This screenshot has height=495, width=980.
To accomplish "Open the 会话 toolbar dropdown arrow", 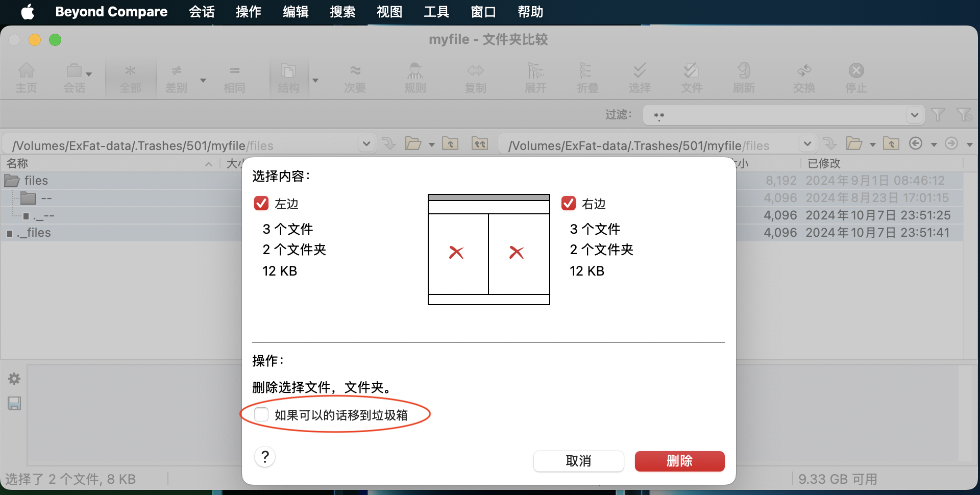I will coord(89,75).
